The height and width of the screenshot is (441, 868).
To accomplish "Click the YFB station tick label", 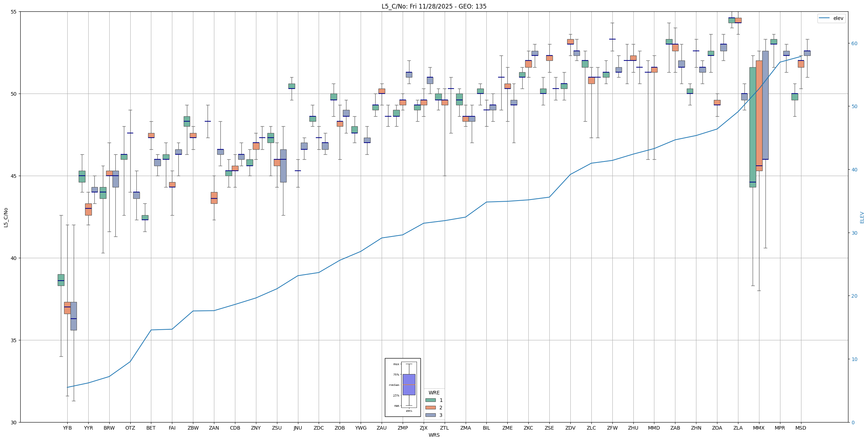I will (x=67, y=428).
